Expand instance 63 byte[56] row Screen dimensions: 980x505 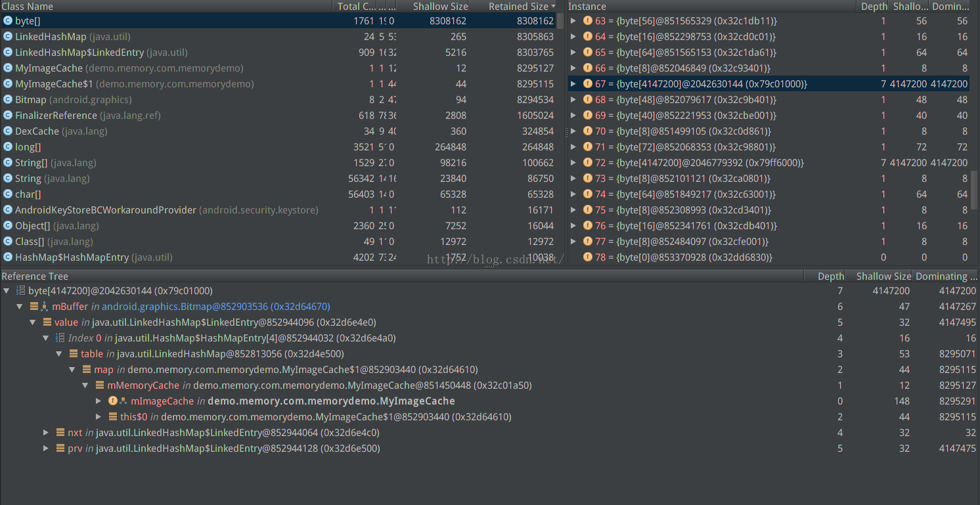click(573, 21)
